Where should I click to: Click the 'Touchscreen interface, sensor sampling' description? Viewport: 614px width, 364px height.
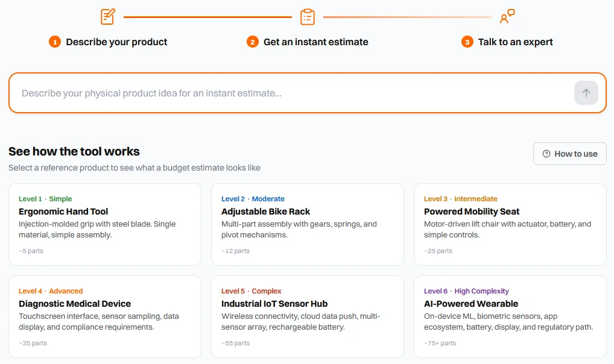pyautogui.click(x=99, y=322)
